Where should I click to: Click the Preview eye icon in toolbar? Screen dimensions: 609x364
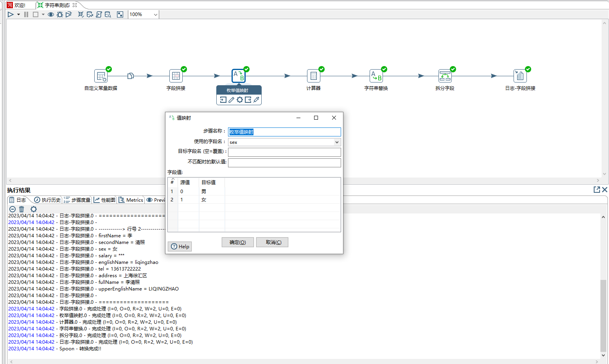click(51, 14)
